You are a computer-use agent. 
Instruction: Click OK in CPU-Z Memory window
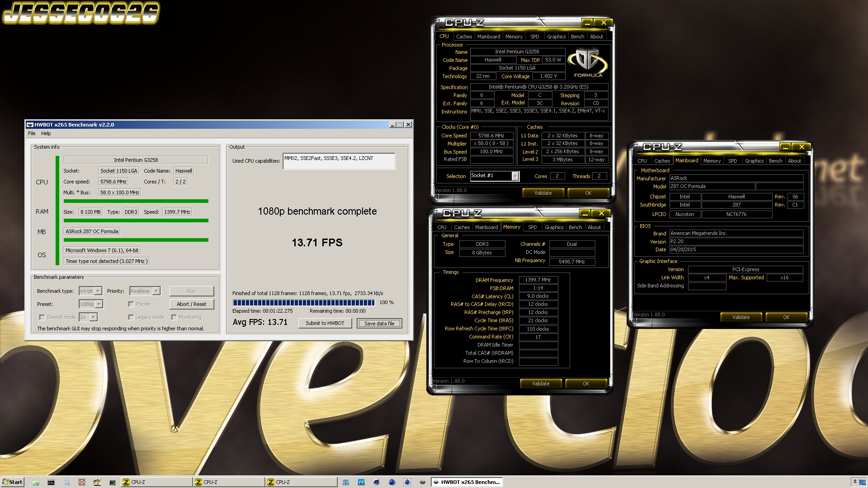click(x=586, y=384)
